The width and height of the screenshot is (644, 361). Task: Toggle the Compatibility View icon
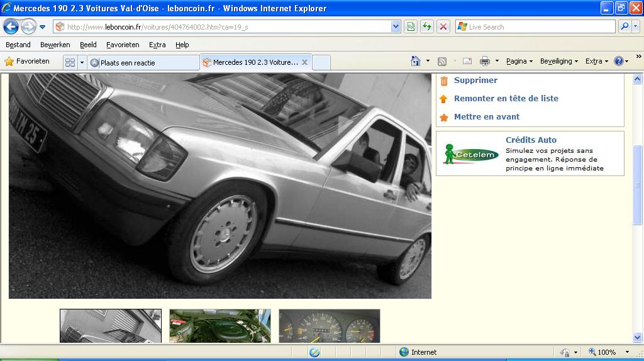click(411, 27)
